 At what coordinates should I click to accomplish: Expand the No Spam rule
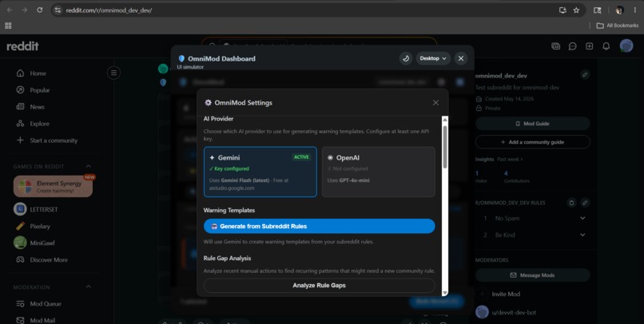582,218
